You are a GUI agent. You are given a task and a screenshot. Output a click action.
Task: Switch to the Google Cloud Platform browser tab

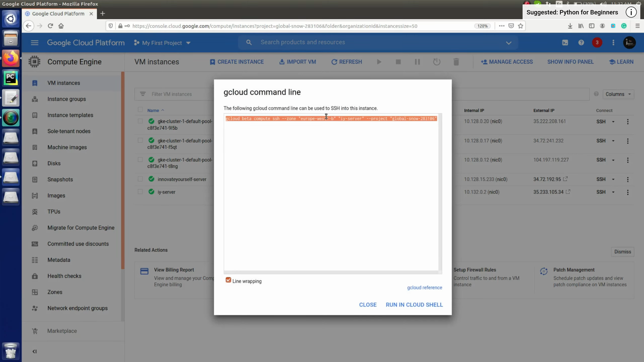(x=58, y=14)
